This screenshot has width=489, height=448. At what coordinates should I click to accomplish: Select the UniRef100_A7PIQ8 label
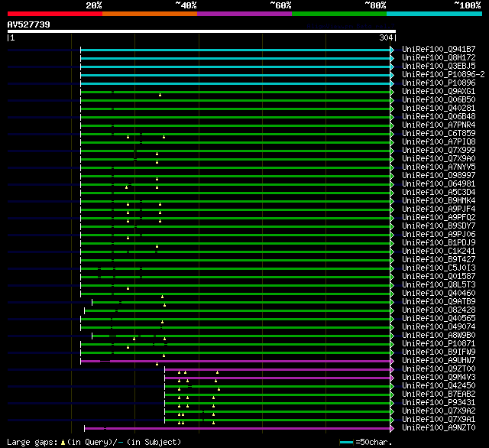439,142
